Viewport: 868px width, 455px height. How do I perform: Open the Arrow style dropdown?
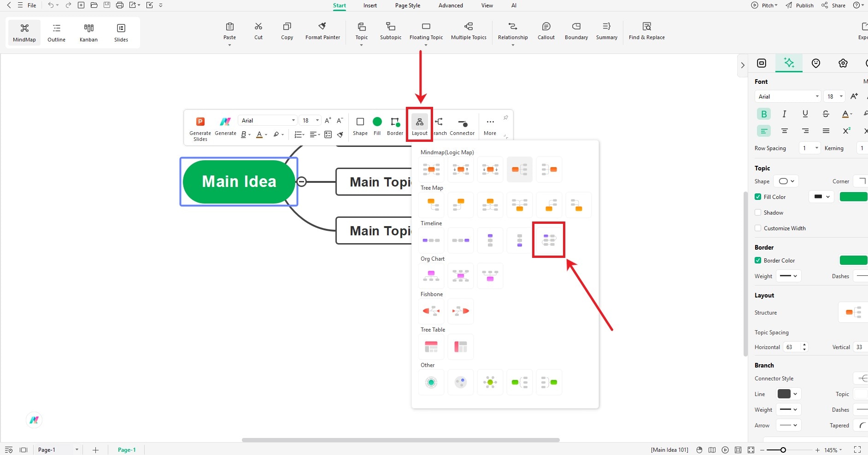[x=788, y=425]
